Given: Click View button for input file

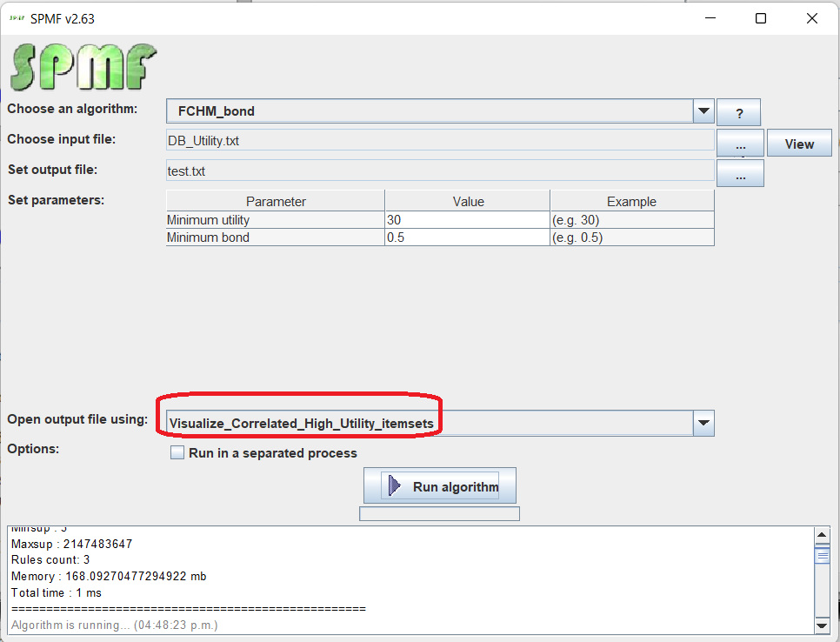Looking at the screenshot, I should 799,144.
